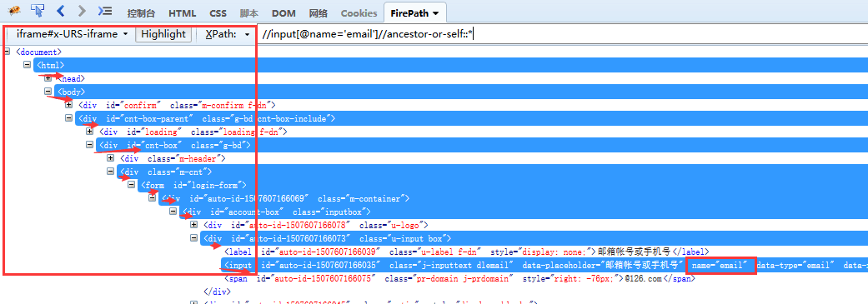This screenshot has height=304, width=868.
Task: Open the 网络 tab
Action: click(319, 12)
